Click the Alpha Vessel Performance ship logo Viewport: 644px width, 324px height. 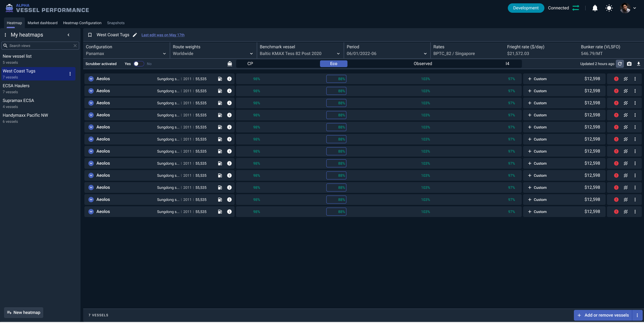tap(9, 8)
